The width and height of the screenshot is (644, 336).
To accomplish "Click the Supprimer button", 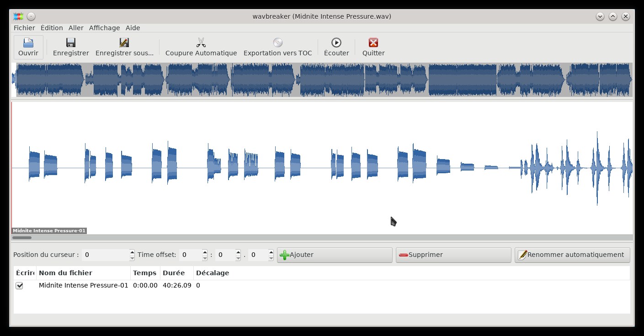I will (453, 255).
